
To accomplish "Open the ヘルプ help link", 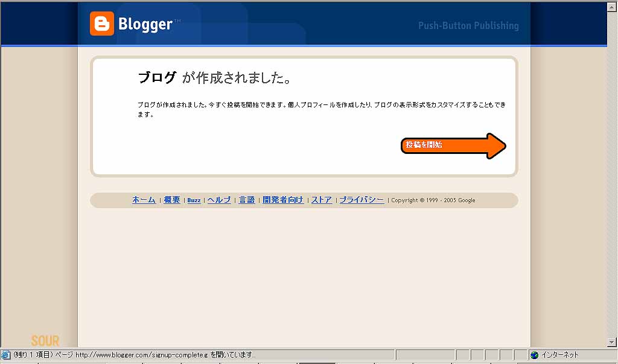I will coord(219,200).
